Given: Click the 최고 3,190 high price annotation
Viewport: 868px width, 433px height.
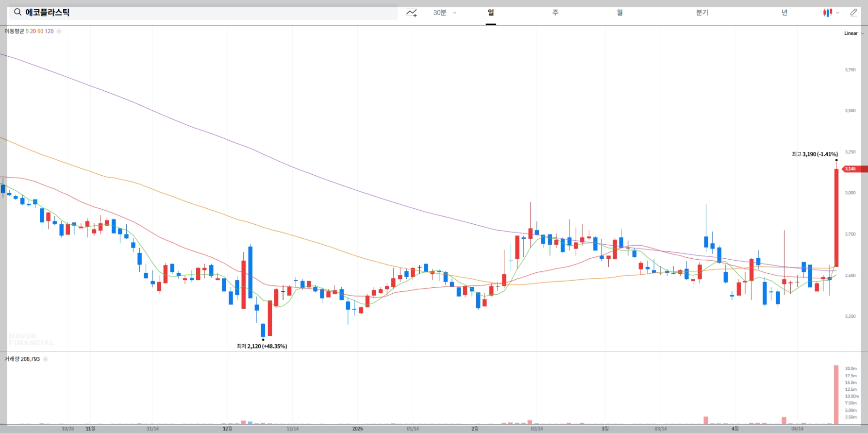Looking at the screenshot, I should click(815, 154).
